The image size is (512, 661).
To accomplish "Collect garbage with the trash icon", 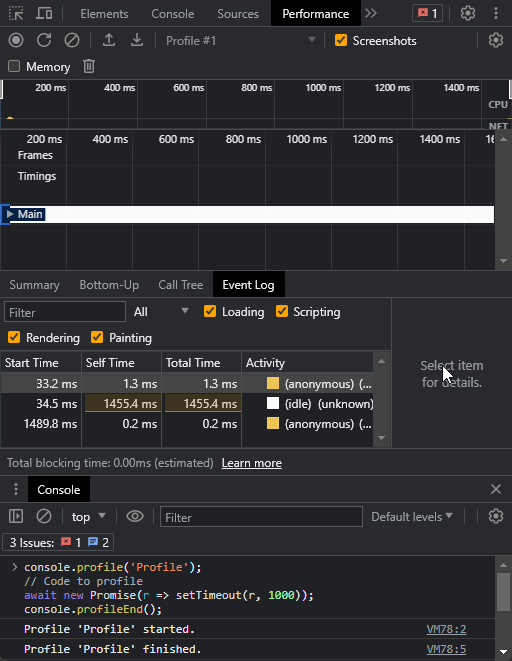I will [89, 66].
